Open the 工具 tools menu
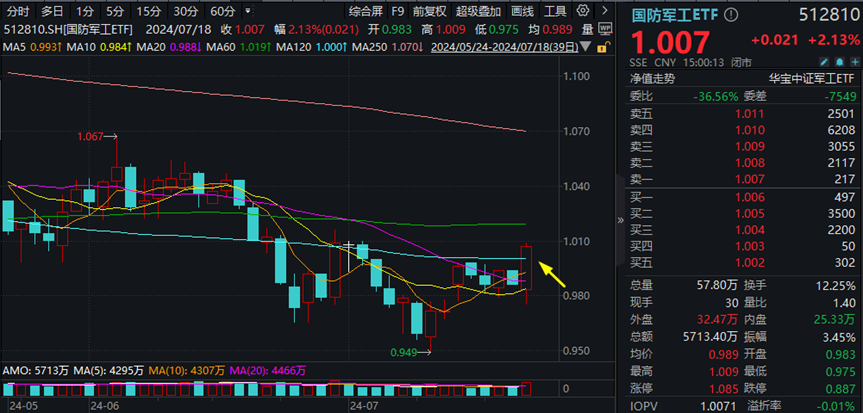The height and width of the screenshot is (413, 863). pos(556,12)
